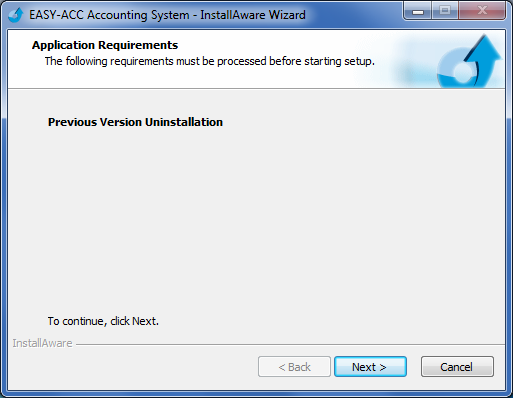This screenshot has height=398, width=513.
Task: Click the grayed-out < Back button
Action: coord(294,367)
